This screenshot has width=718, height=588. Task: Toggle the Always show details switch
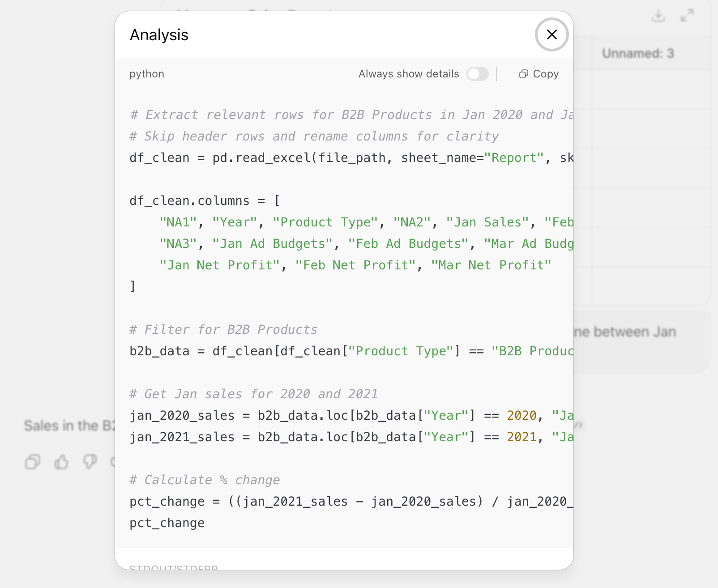tap(477, 74)
